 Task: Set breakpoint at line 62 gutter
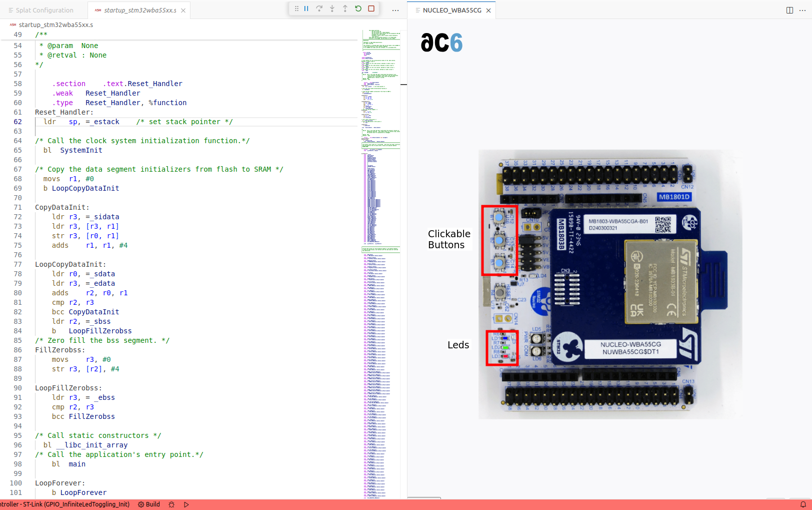[x=5, y=122]
